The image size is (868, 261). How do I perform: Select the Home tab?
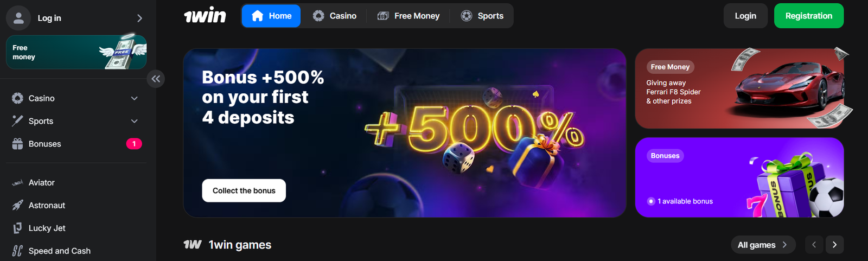click(x=271, y=16)
